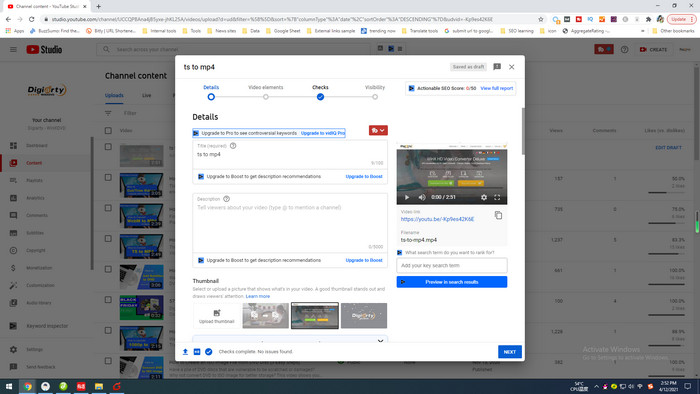Viewport: 700px width, 394px height.
Task: Open File Explorer from the taskbar
Action: pos(99,386)
